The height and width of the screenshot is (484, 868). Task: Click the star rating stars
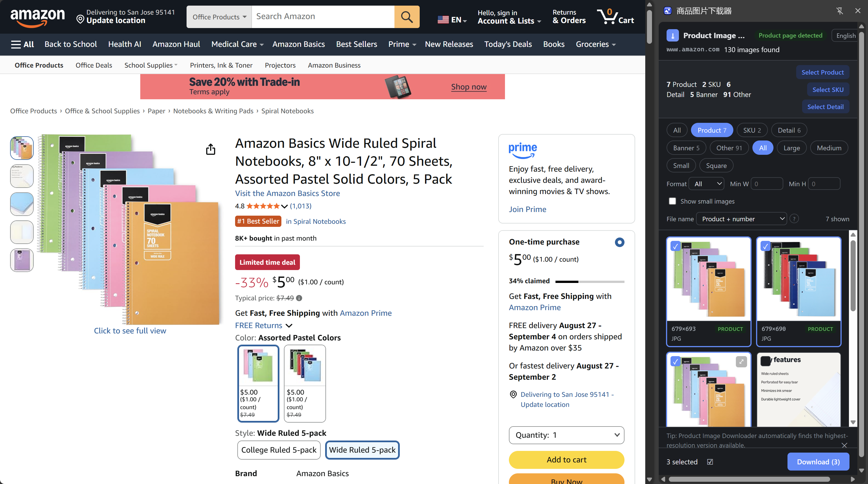[263, 206]
